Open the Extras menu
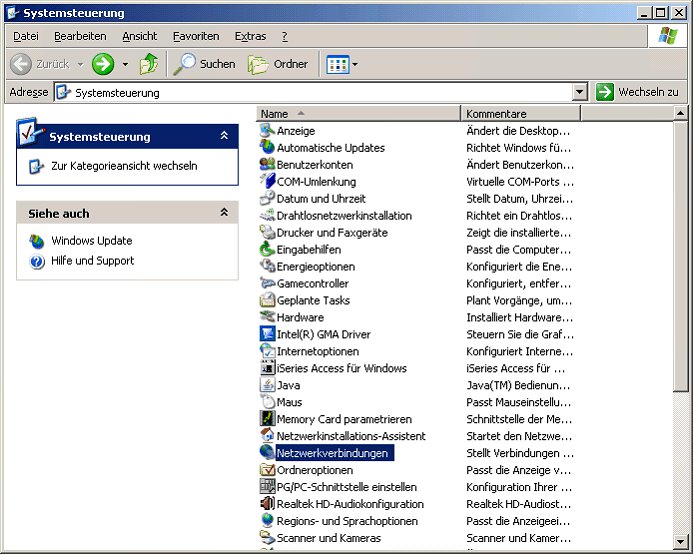This screenshot has width=694, height=555. click(x=250, y=36)
